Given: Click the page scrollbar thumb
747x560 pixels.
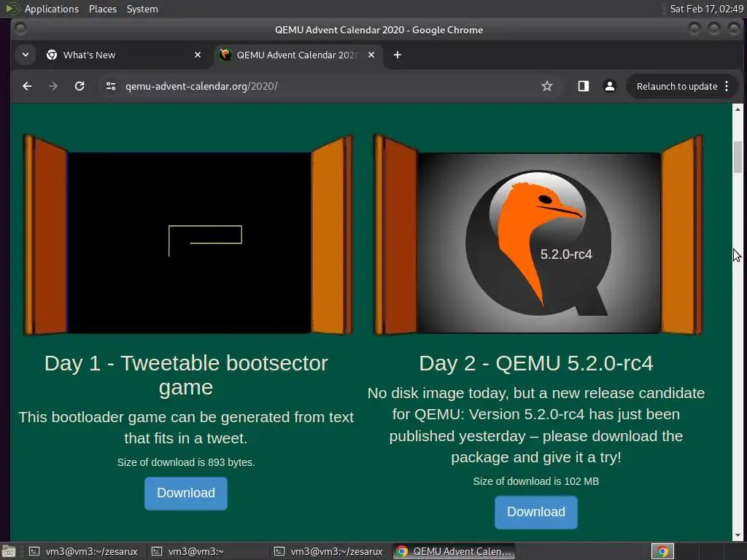Looking at the screenshot, I should pos(738,157).
